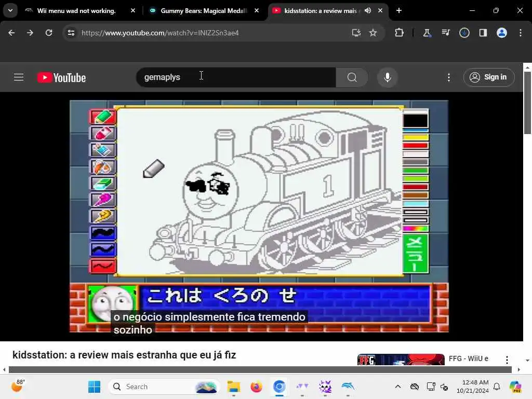Open the tab search dropdown arrow
532x399 pixels.
[x=10, y=10]
